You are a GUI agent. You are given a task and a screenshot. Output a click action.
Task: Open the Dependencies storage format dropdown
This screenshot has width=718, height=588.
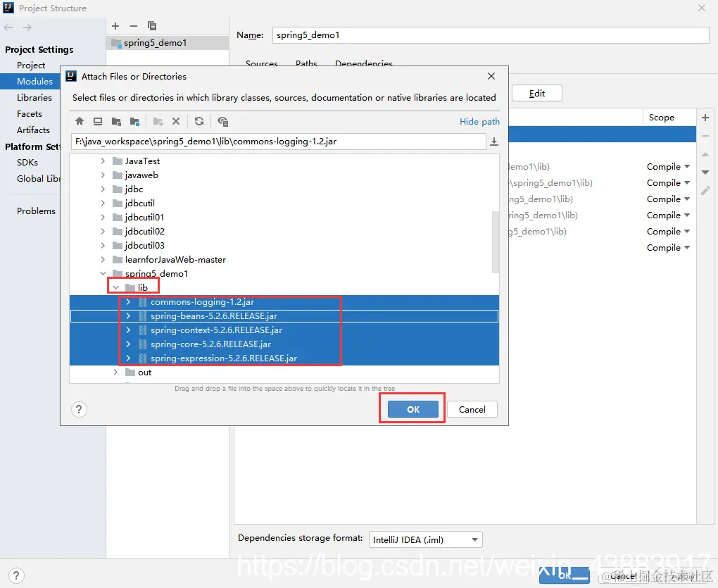click(x=425, y=540)
